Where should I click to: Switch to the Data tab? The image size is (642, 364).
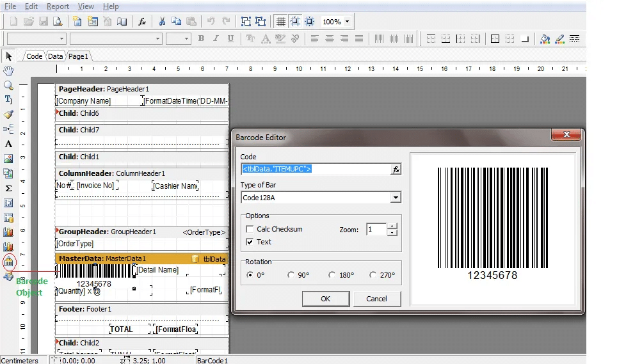pyautogui.click(x=56, y=56)
